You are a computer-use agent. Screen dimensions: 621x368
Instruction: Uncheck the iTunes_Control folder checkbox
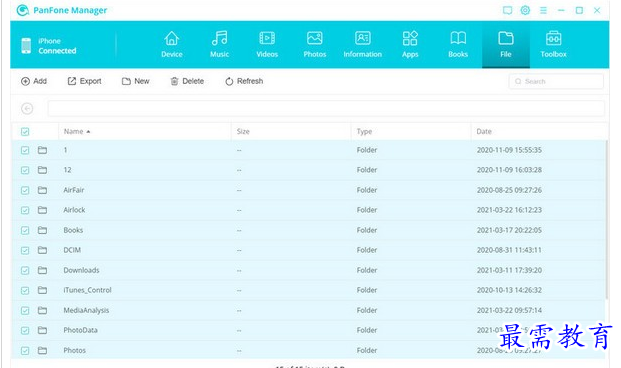[x=25, y=290]
